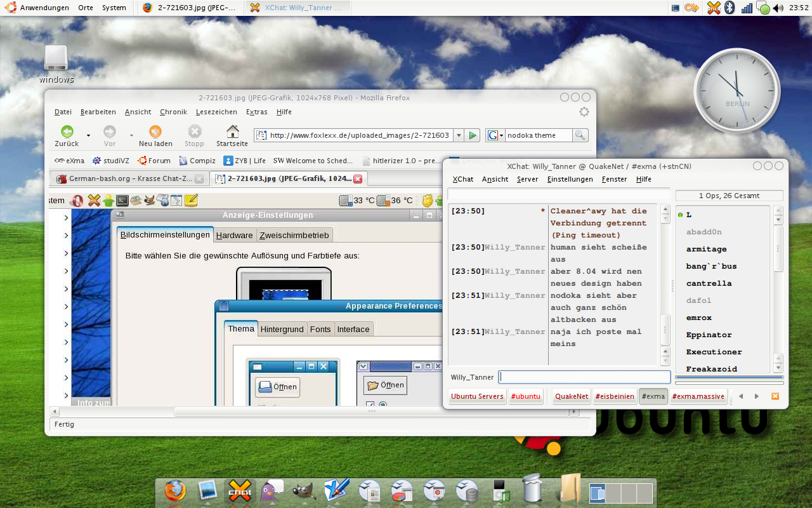
Task: Open the back history dropdown arrow
Action: point(88,135)
